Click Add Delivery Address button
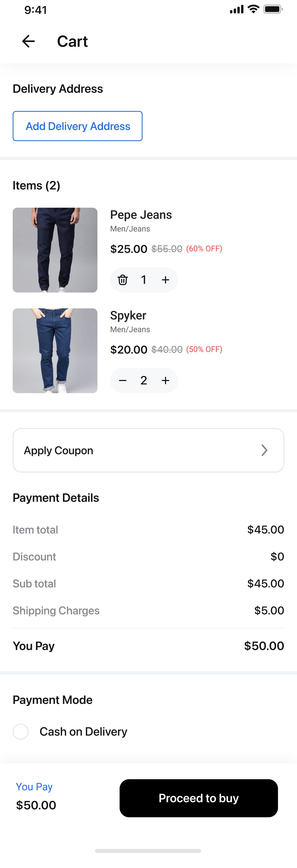This screenshot has height=868, width=297. tap(77, 126)
